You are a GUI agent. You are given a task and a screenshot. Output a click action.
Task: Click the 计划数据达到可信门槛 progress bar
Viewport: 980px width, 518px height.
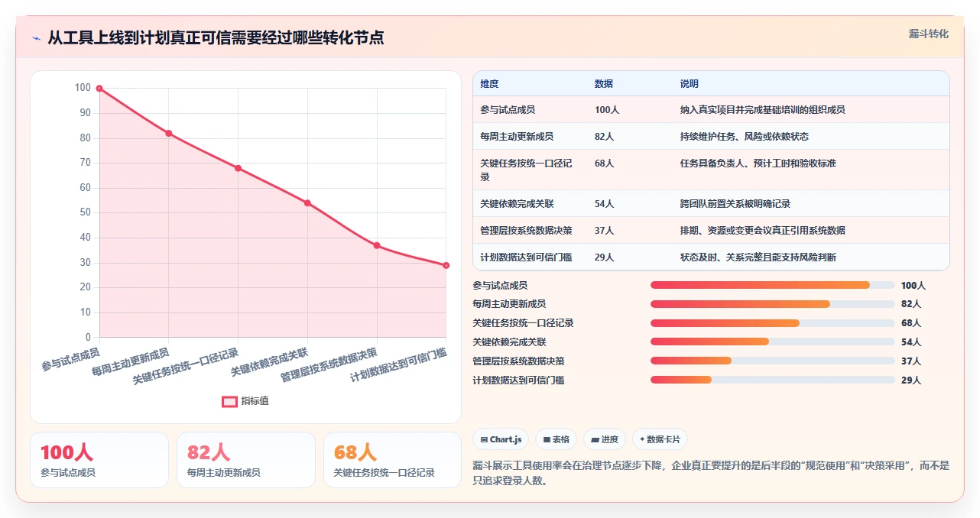[772, 380]
